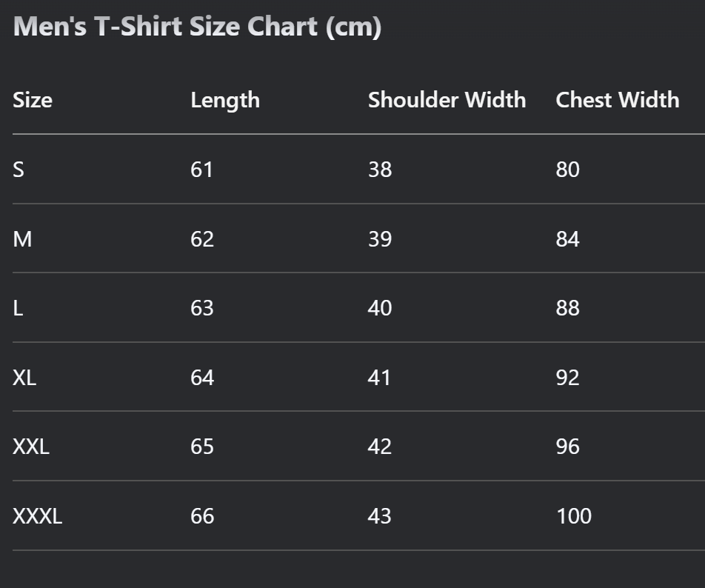
Task: Click length value 64 for XL
Action: pyautogui.click(x=202, y=377)
